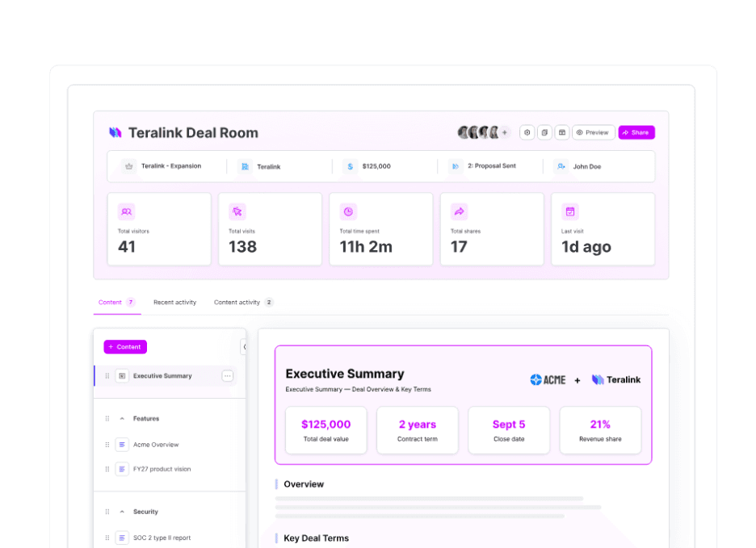Click the company icon beside Teralink
756x548 pixels.
245,166
